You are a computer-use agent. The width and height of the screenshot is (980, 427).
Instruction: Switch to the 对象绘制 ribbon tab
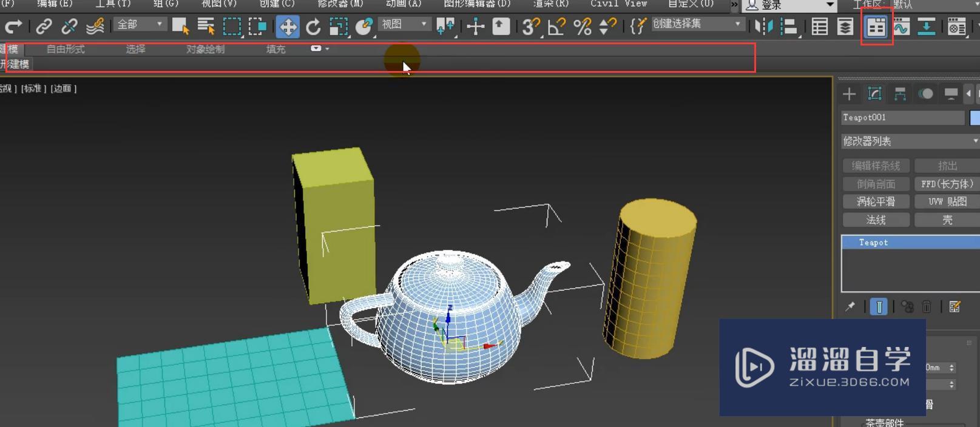coord(205,49)
